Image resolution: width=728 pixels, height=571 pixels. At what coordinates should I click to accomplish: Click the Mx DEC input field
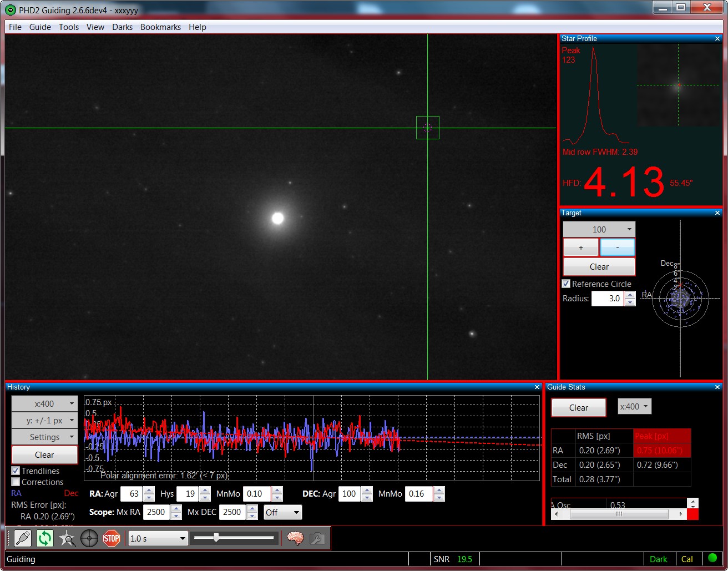232,512
